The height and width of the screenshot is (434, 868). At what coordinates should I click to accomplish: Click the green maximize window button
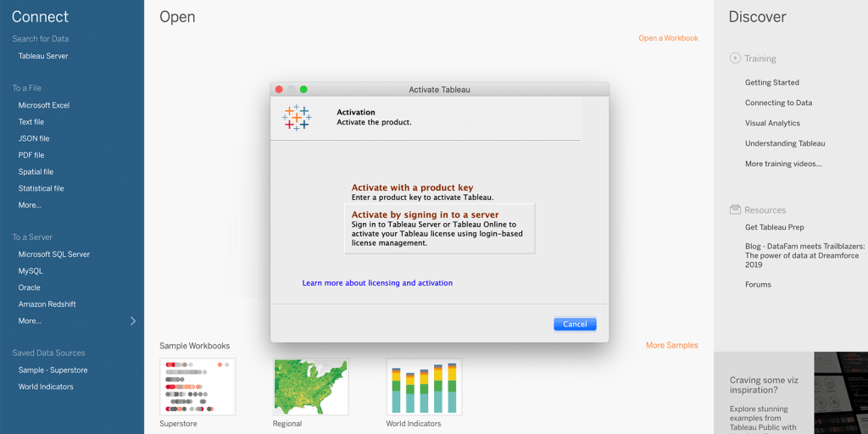[303, 89]
